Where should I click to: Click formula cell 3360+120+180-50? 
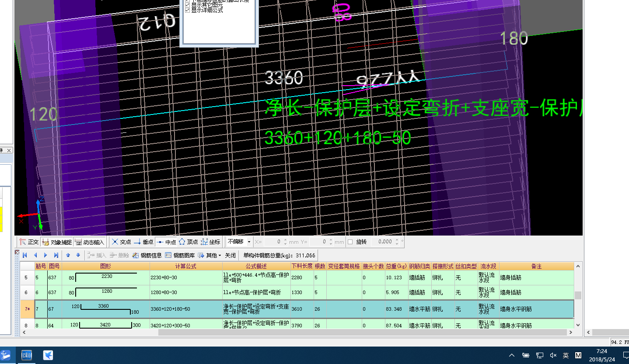click(186, 309)
